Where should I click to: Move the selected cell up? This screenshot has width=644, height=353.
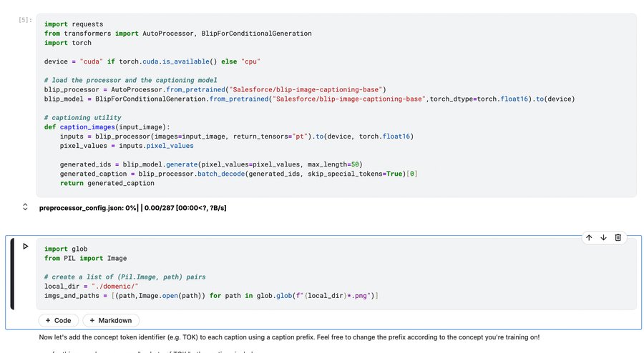(589, 238)
